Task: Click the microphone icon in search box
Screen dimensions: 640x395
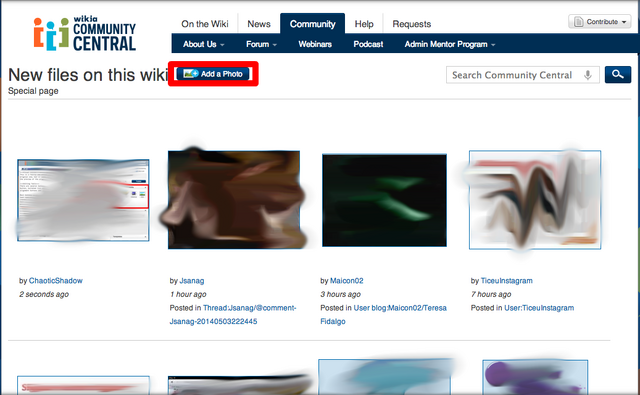Action: pos(587,75)
